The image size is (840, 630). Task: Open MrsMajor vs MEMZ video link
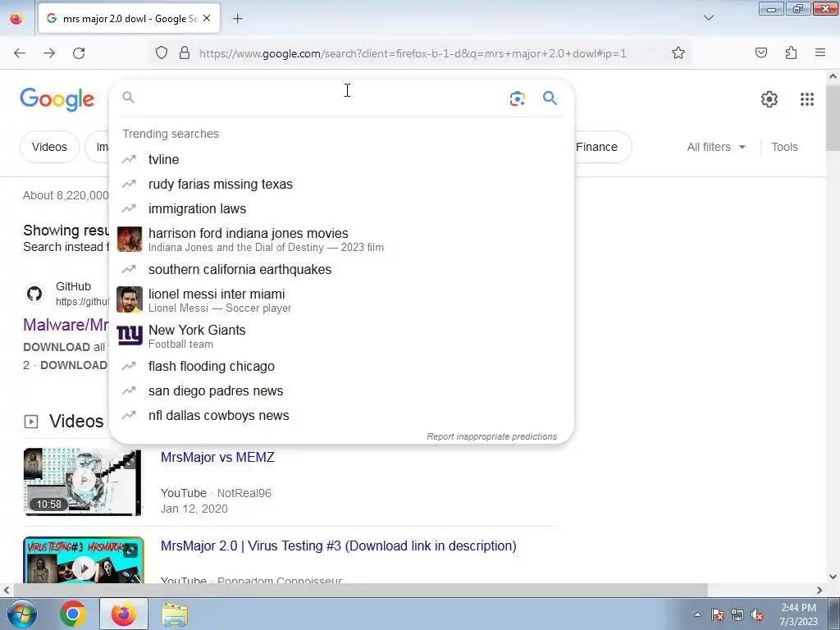[x=217, y=457]
